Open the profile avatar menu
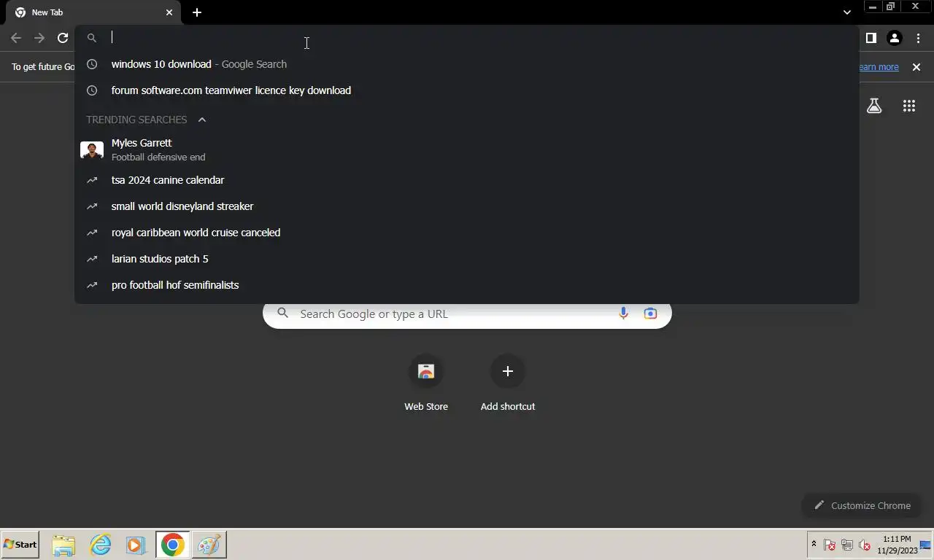This screenshot has width=934, height=560. pos(895,38)
